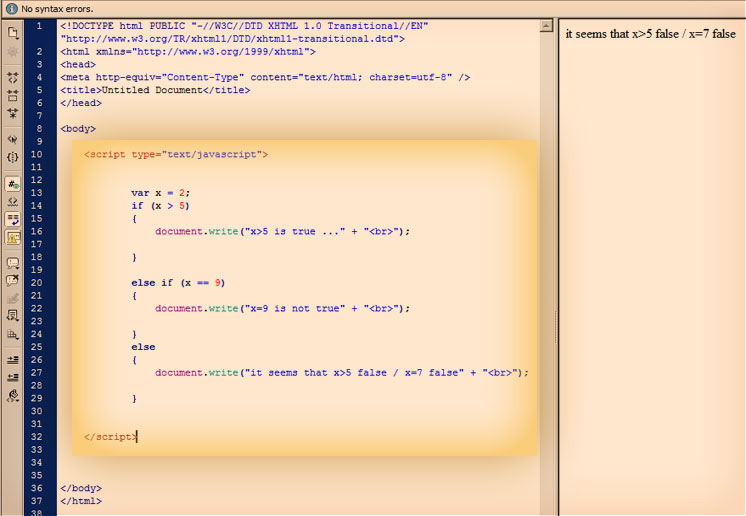Click the '<body>' tag on line 8
The width and height of the screenshot is (746, 516).
pos(78,128)
